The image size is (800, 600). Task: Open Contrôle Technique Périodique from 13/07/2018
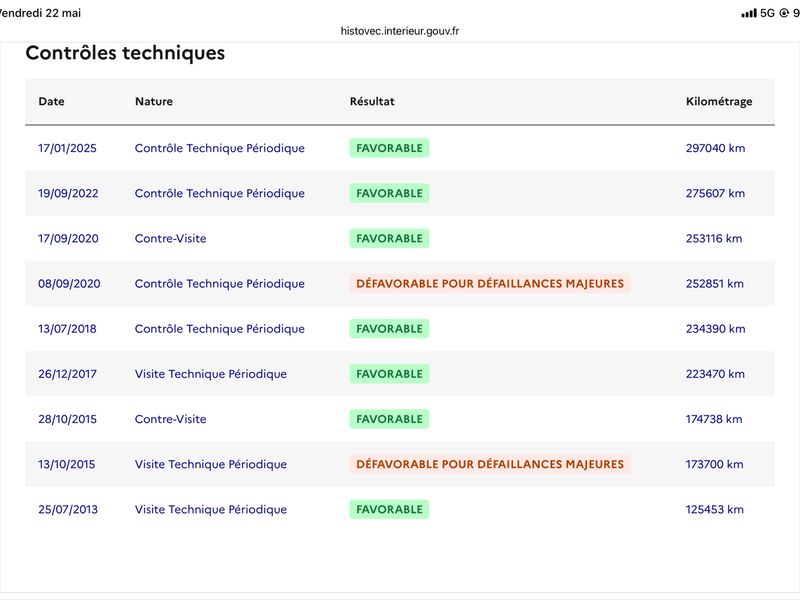219,329
